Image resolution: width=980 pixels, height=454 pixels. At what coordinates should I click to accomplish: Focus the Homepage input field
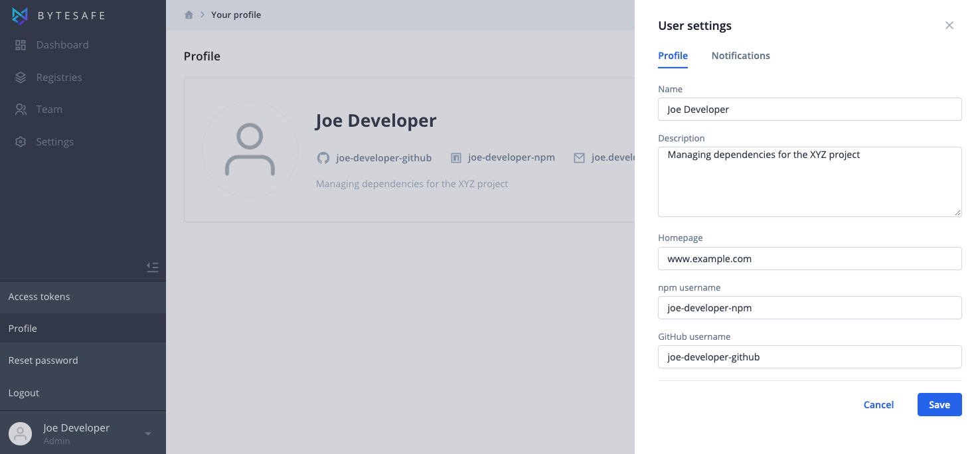pyautogui.click(x=810, y=259)
